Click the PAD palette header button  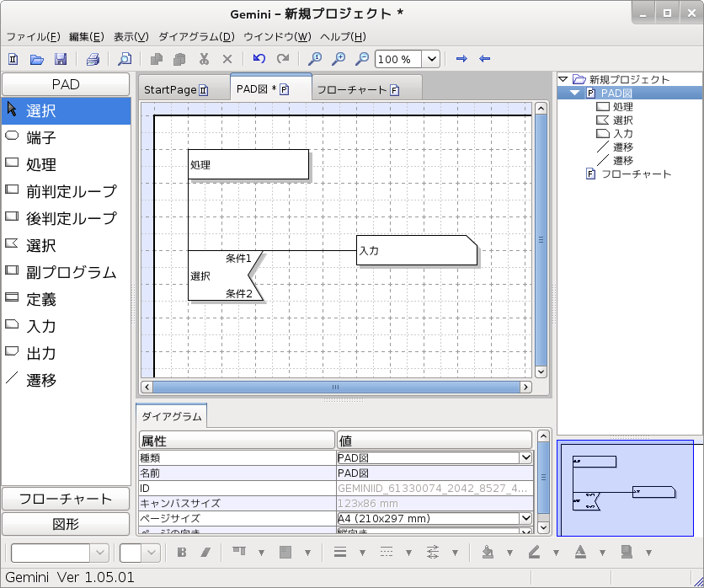[66, 84]
